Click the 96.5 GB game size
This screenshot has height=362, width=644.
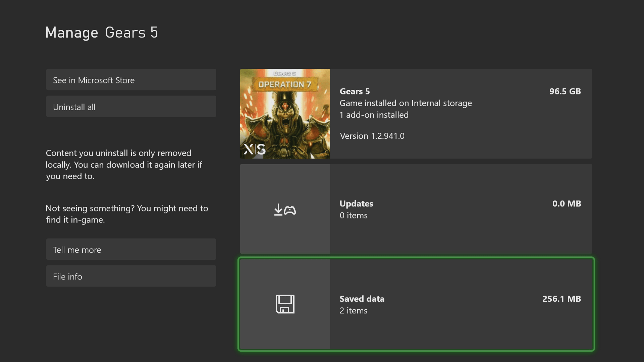pos(565,91)
